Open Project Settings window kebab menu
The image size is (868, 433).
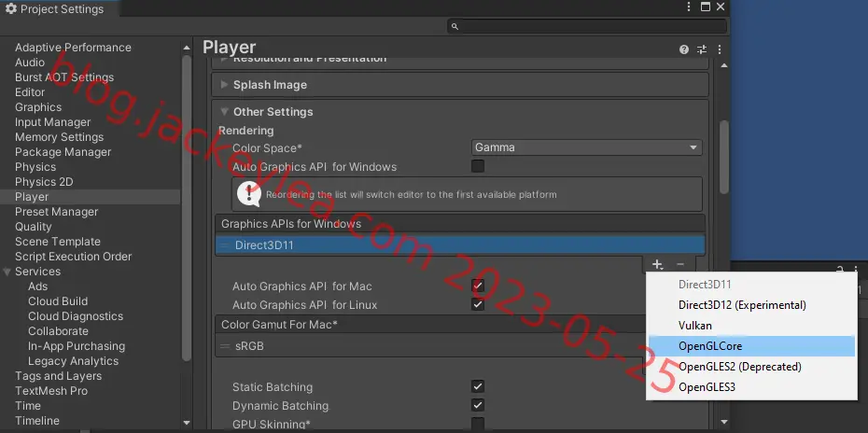click(689, 7)
